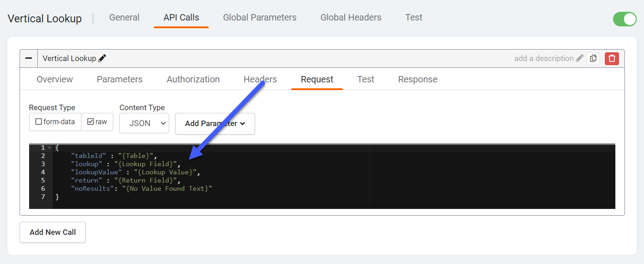Open the Parameters sub-tab

pos(120,79)
